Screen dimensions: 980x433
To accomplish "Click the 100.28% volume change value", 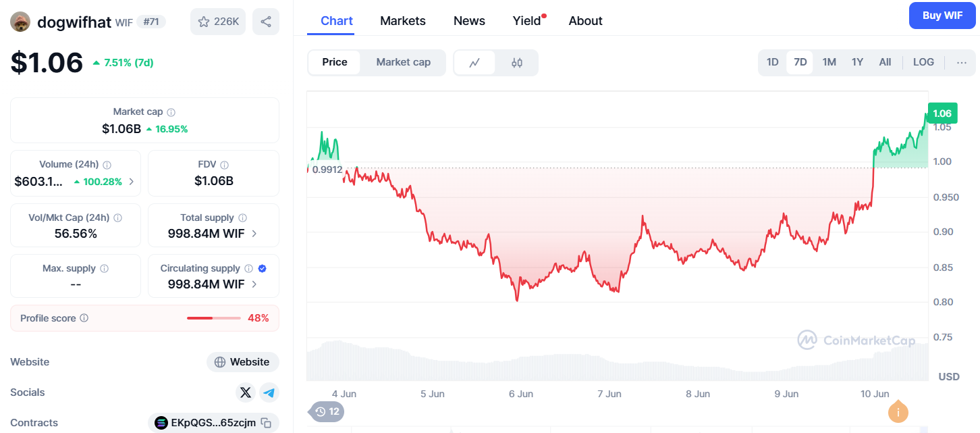I will pos(103,182).
